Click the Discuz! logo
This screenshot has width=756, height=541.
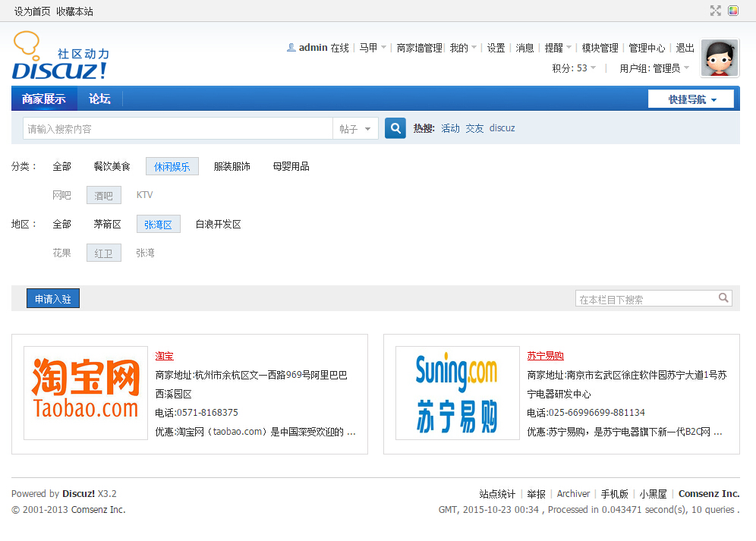[x=60, y=56]
